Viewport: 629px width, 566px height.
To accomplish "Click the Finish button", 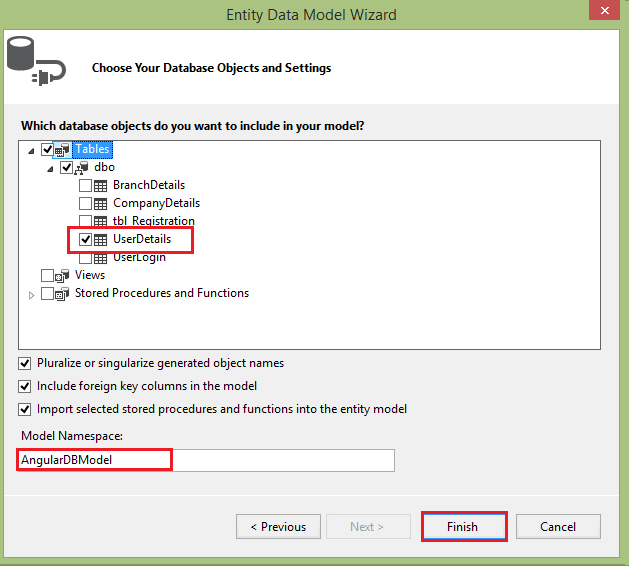I will pyautogui.click(x=463, y=527).
